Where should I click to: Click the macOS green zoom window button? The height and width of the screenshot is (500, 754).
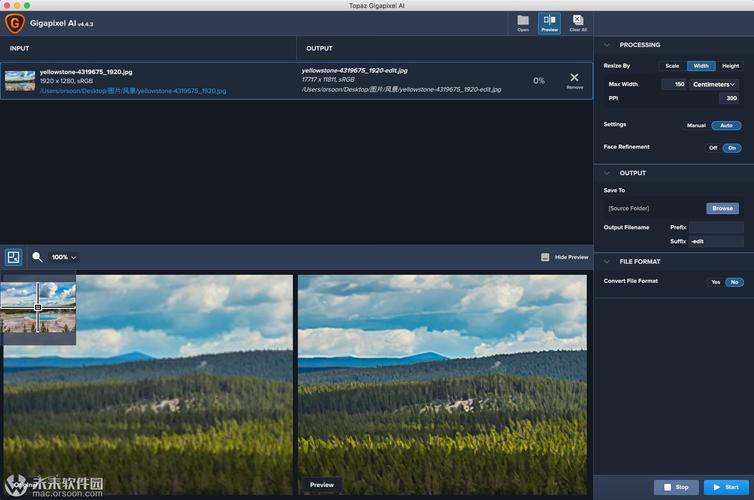(27, 5)
